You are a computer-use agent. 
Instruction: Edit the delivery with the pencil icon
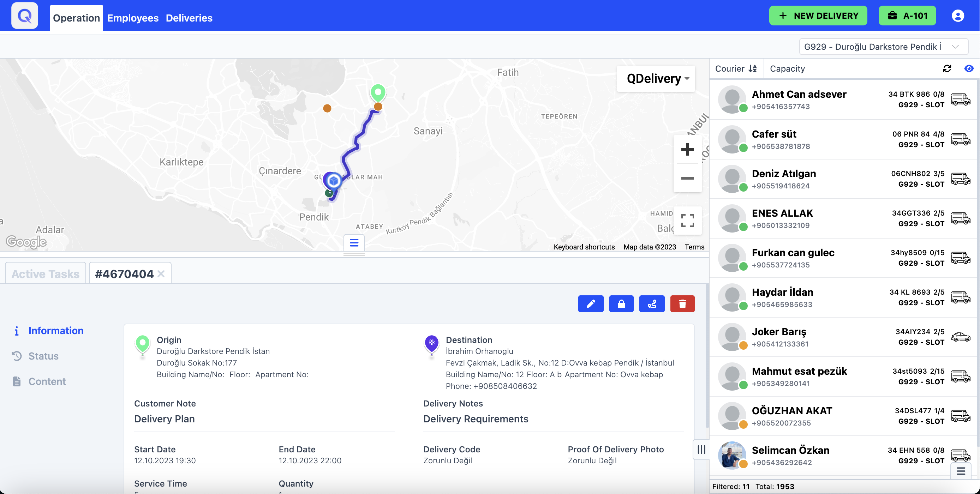pyautogui.click(x=591, y=303)
